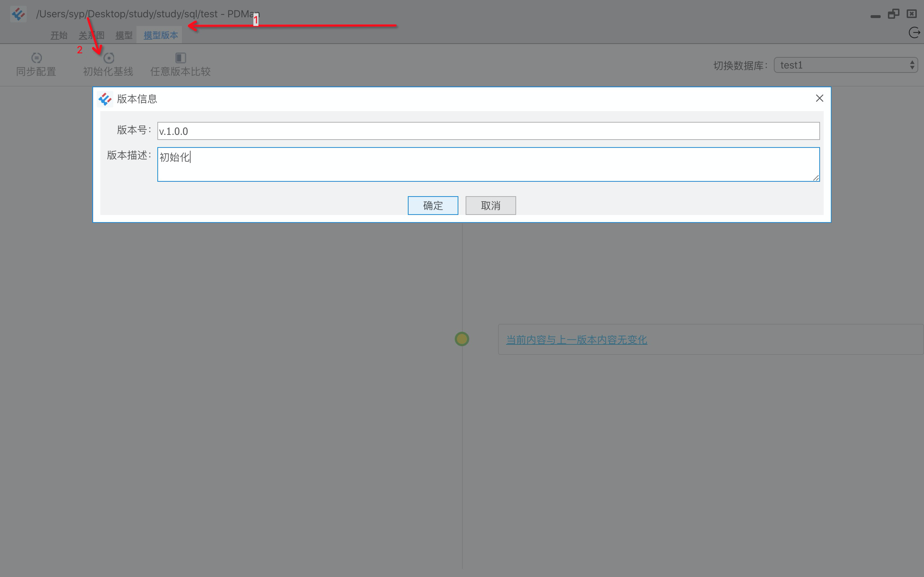Click the 同步配置 sync config icon
The height and width of the screenshot is (577, 924).
point(36,58)
